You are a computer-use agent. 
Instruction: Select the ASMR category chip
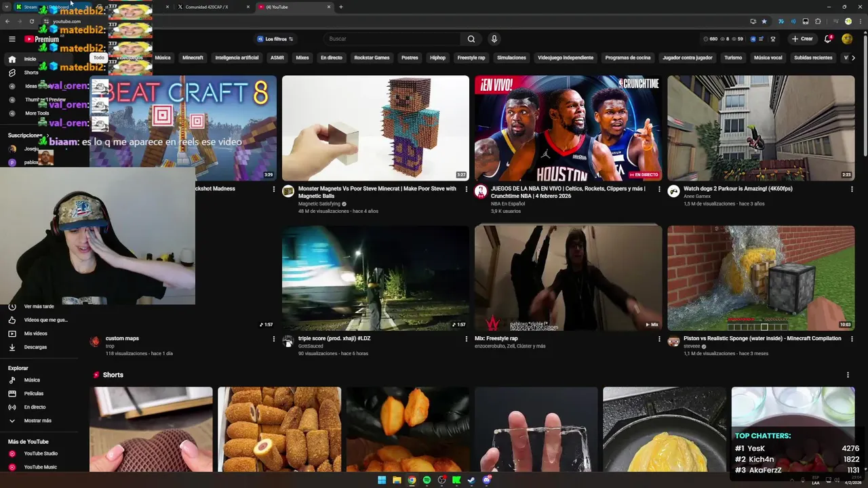[277, 58]
